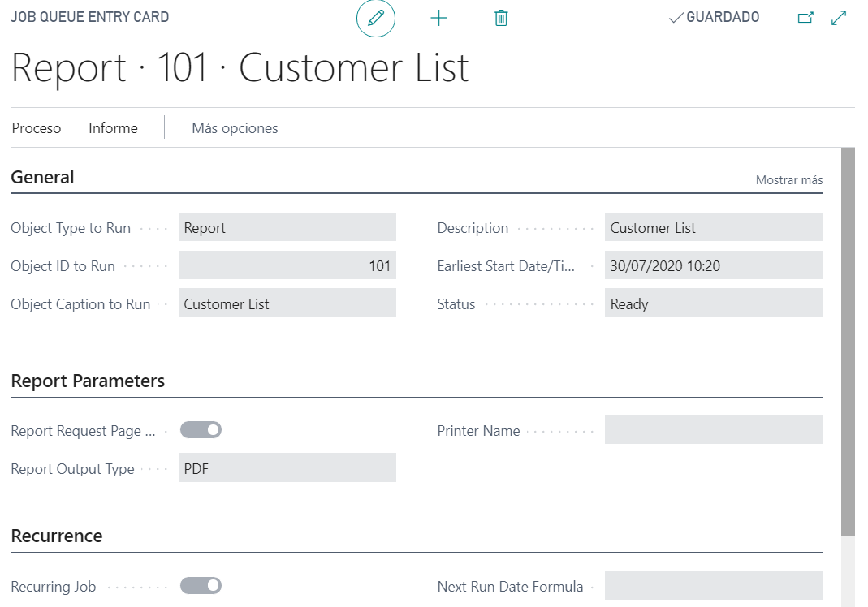Click the Mostrar más link in General
This screenshot has width=868, height=607.
788,180
